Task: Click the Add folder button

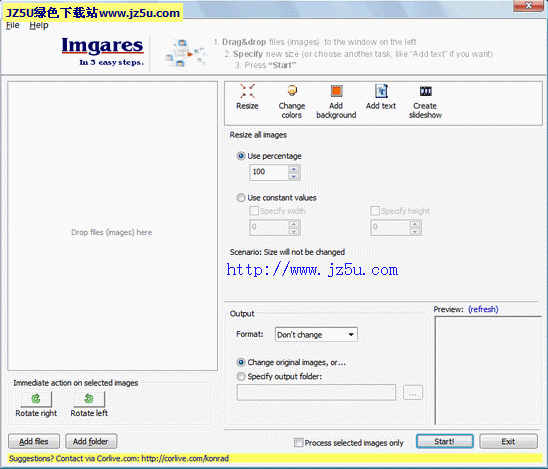Action: click(x=91, y=441)
